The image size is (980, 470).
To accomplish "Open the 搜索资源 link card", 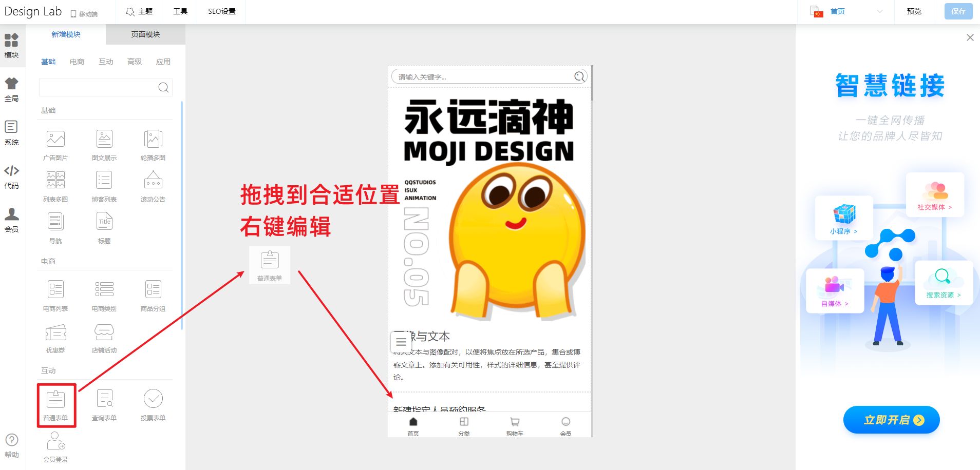I will click(x=944, y=283).
